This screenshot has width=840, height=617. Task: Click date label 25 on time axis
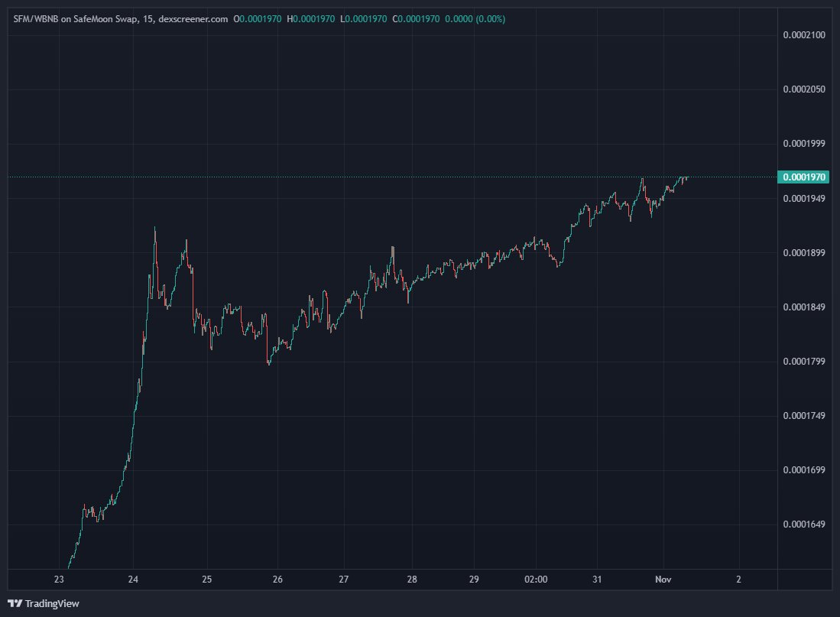tap(207, 579)
